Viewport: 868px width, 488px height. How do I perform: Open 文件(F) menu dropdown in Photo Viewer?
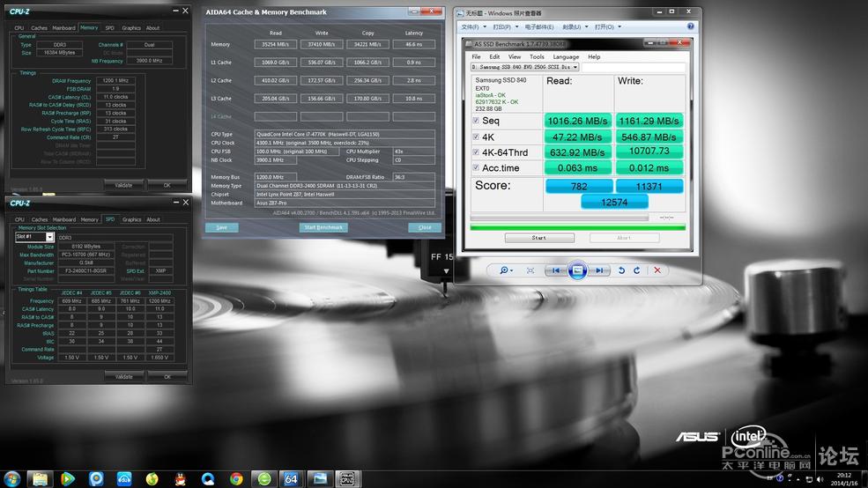pyautogui.click(x=473, y=26)
